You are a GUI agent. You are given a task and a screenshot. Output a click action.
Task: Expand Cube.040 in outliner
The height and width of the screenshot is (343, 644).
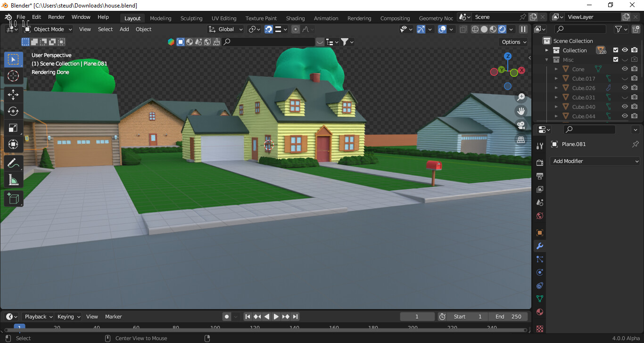coord(556,106)
